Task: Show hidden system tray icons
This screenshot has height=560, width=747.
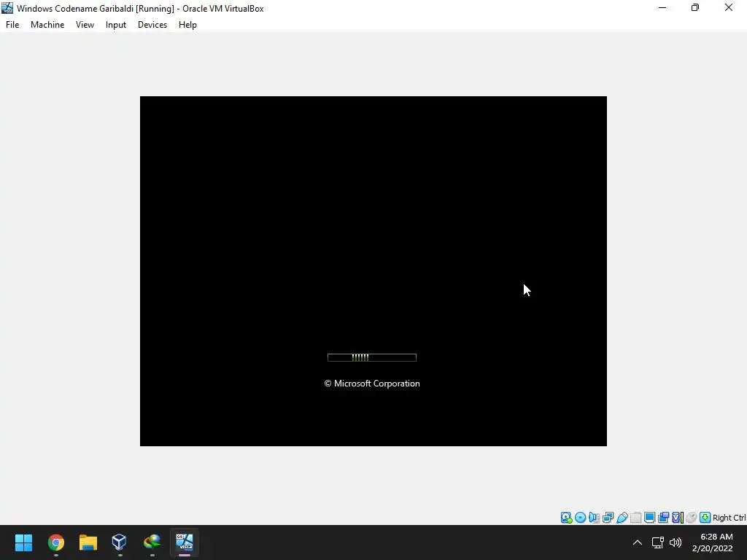Action: tap(637, 542)
